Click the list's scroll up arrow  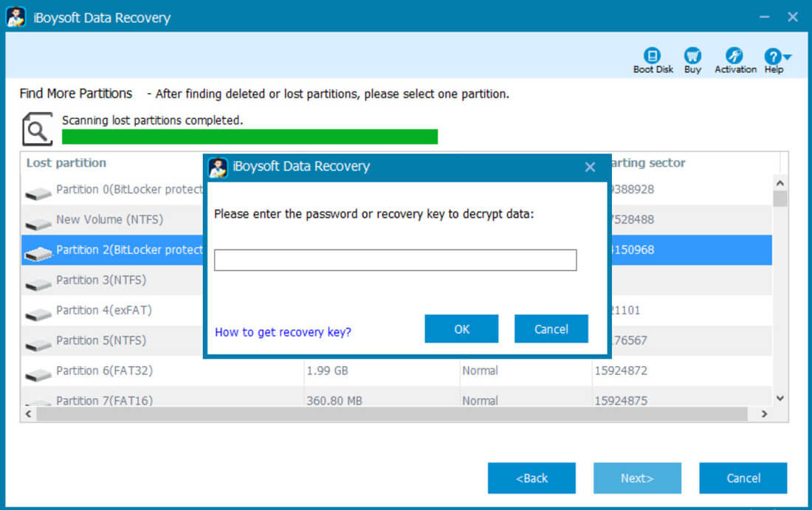pyautogui.click(x=780, y=183)
